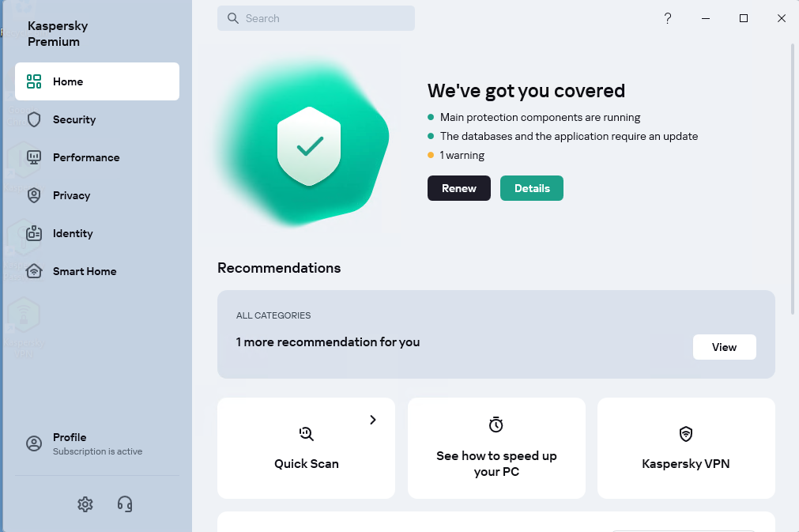Click the Search input field
This screenshot has width=799, height=532.
316,18
